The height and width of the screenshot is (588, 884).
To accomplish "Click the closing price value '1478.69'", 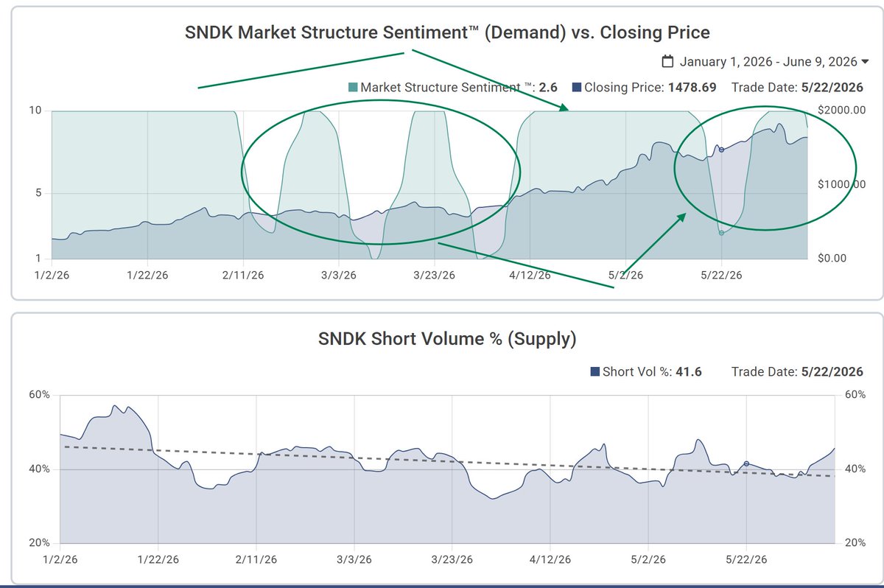I will [x=692, y=88].
